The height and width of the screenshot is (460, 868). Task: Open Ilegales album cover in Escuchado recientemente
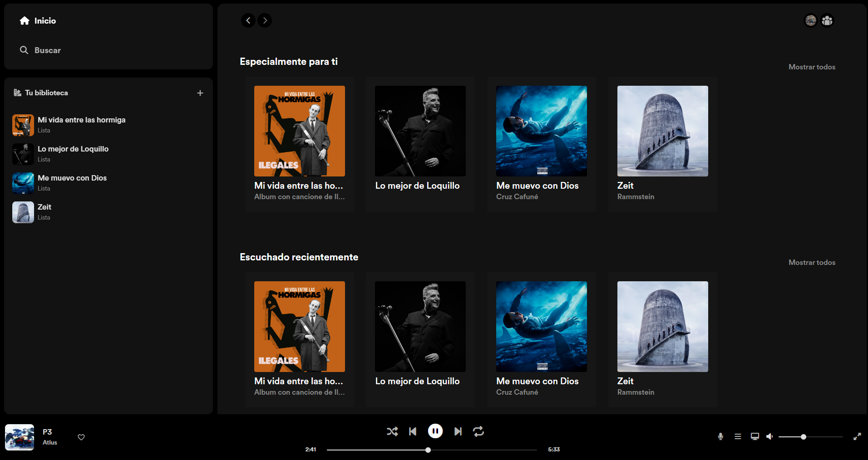tap(300, 327)
